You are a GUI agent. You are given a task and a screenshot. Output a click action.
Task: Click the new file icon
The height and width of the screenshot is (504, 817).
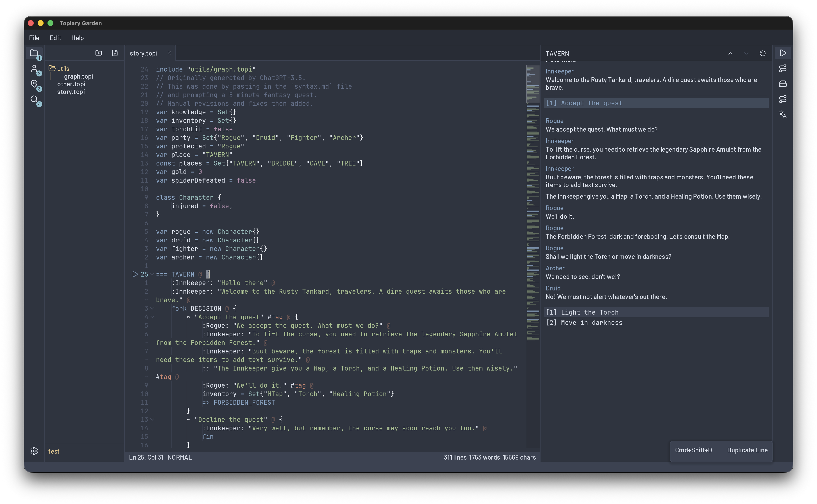[x=115, y=53]
